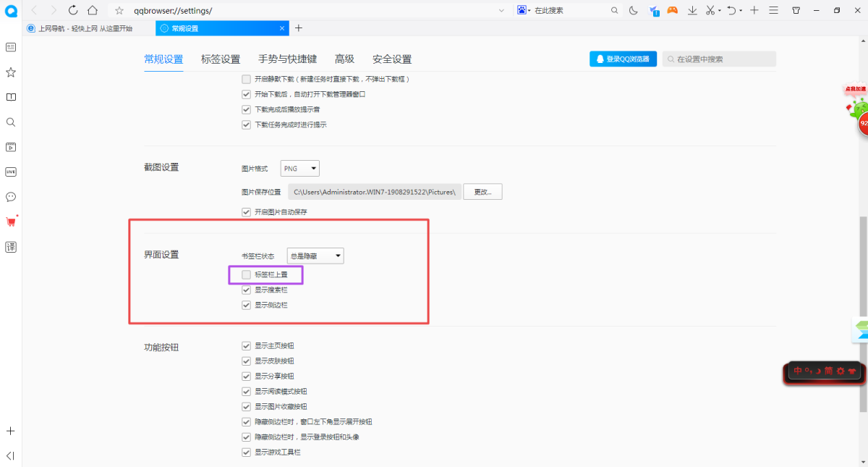Uncheck 下载完成后播放提示音

tap(246, 109)
